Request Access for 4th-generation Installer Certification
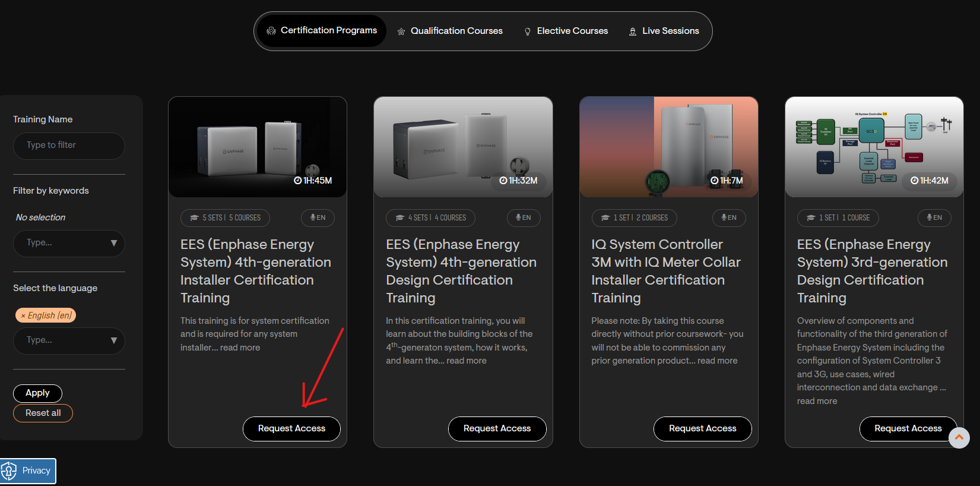Viewport: 980px width, 486px height. click(291, 428)
